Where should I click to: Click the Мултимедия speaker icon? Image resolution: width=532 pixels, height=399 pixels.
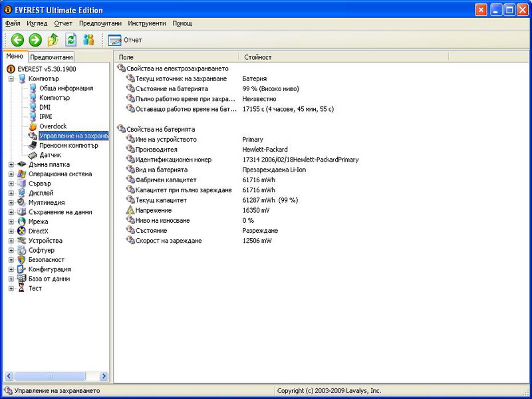21,203
